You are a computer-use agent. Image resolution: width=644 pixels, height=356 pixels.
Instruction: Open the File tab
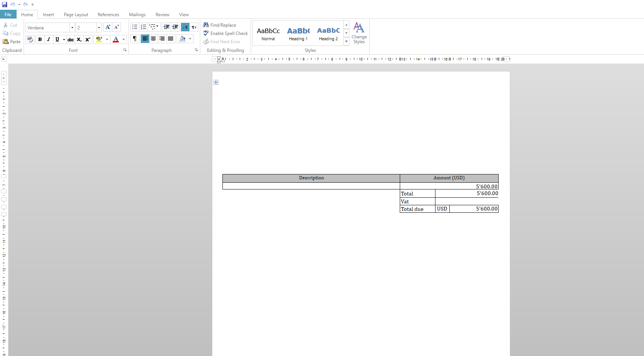(8, 15)
